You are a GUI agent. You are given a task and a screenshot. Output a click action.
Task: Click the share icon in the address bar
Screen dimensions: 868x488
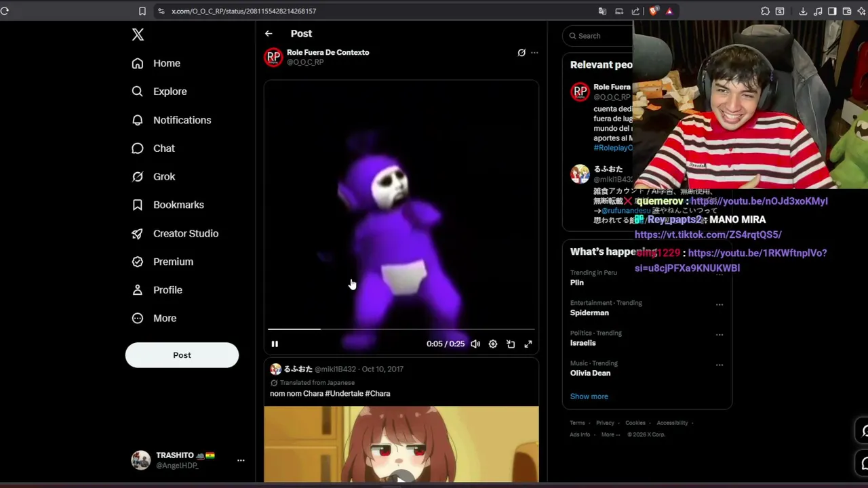click(x=635, y=11)
